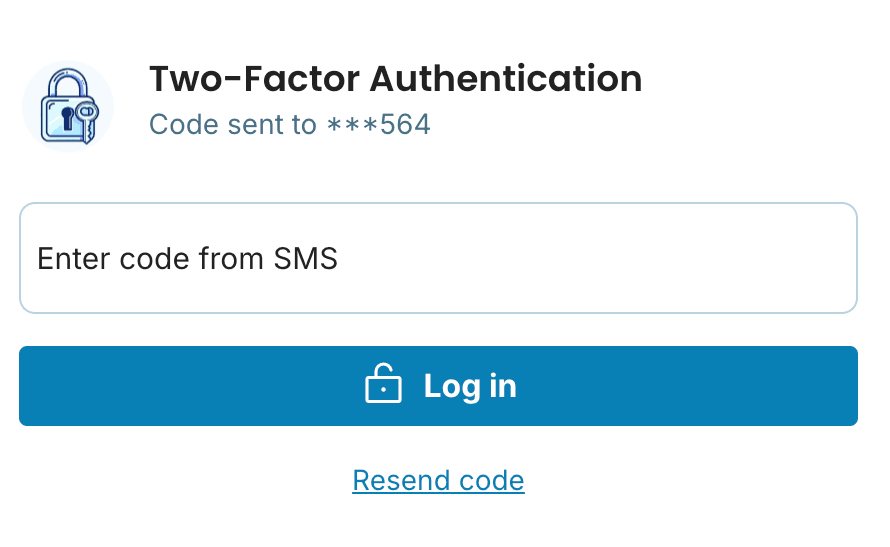The width and height of the screenshot is (890, 547).
Task: Click the Two-Factor Authentication heading
Action: (395, 78)
